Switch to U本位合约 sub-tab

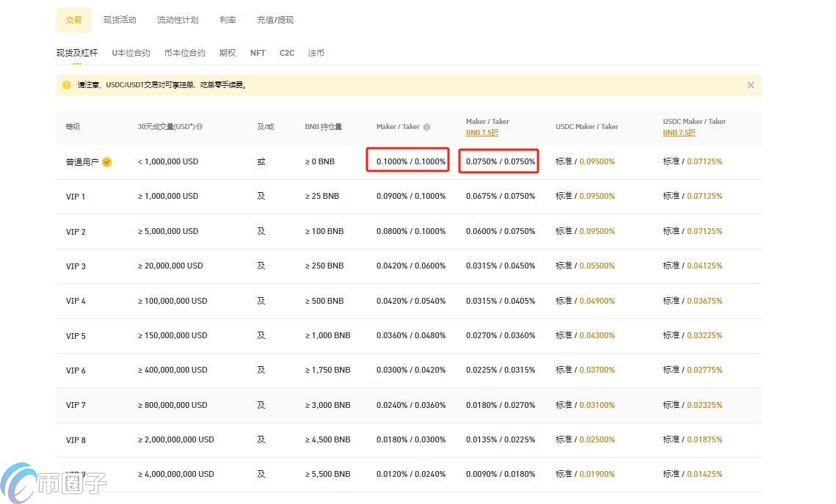click(131, 53)
